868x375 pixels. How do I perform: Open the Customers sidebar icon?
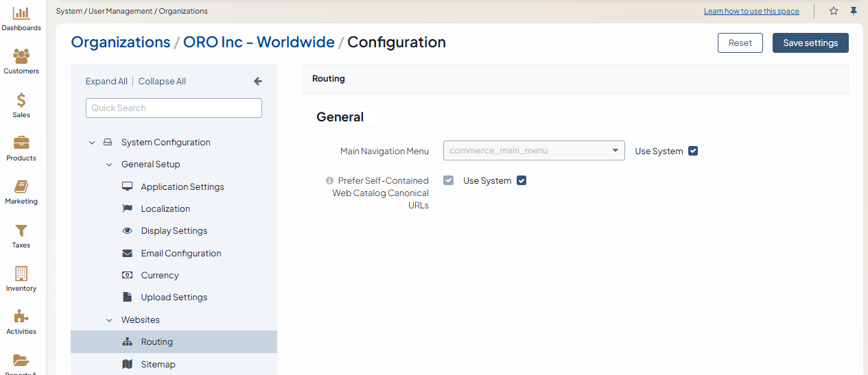tap(21, 56)
